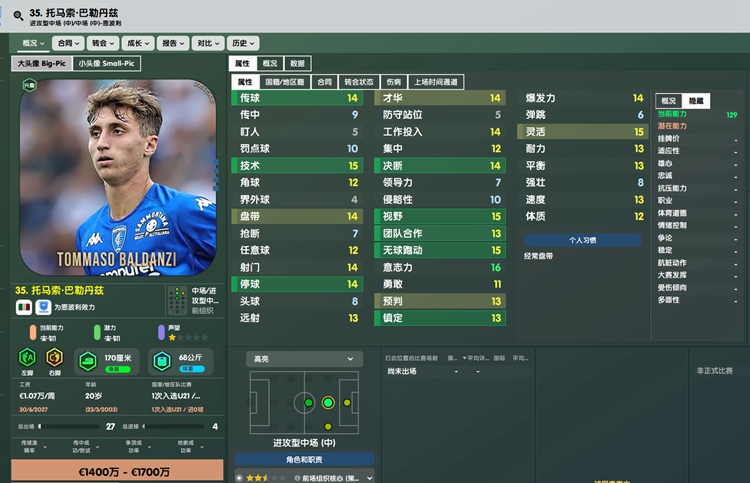This screenshot has height=483, width=750.
Task: Select the highlighted attacking midfielder pitch position dot
Action: tap(328, 403)
